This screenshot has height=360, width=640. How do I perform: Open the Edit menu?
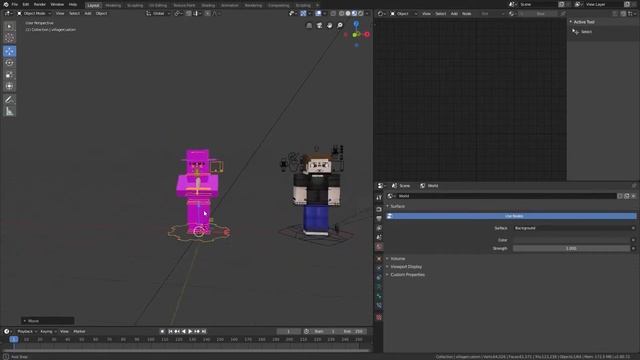click(x=26, y=4)
